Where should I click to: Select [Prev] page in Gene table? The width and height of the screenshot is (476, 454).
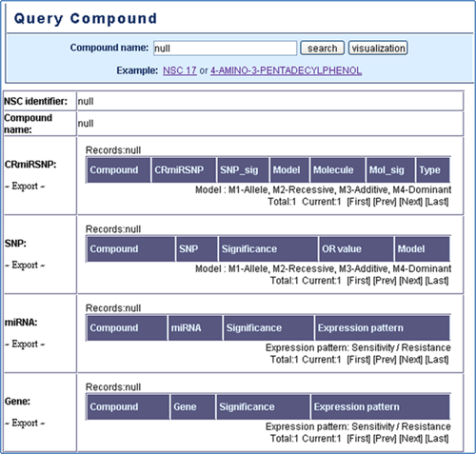(385, 439)
